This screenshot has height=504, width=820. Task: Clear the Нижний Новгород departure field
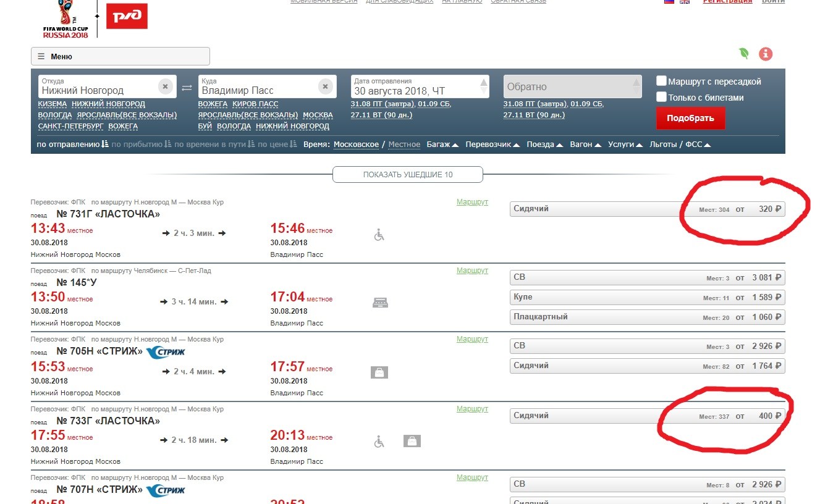pos(165,87)
